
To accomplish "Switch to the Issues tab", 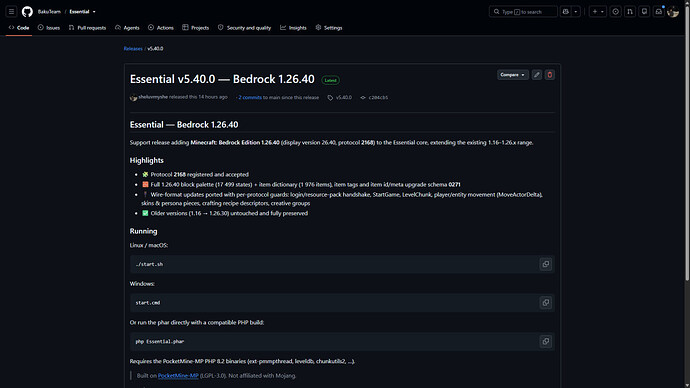I will click(x=49, y=28).
